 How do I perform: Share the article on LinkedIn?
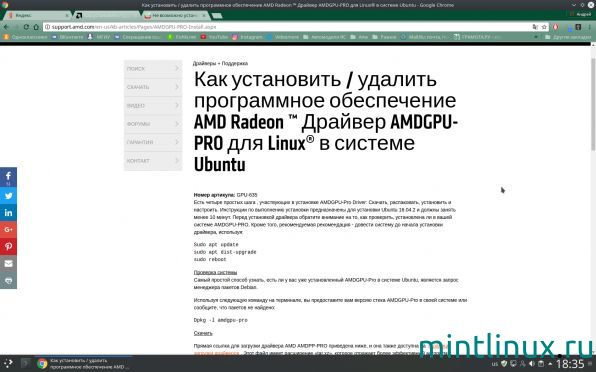(x=8, y=213)
